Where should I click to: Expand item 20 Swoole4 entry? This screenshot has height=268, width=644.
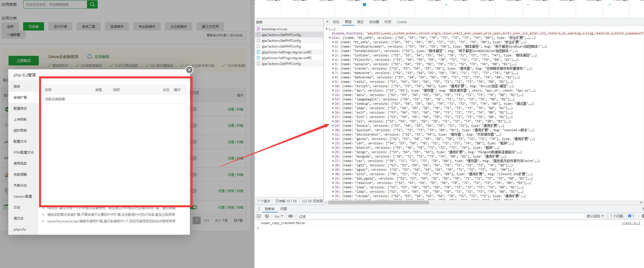click(x=333, y=130)
